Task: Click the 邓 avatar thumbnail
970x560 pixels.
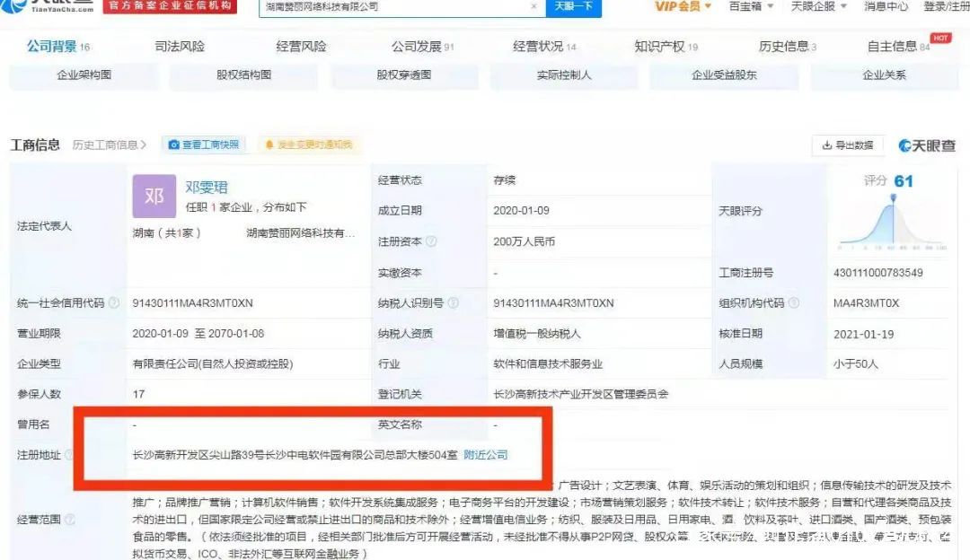Action: click(154, 196)
